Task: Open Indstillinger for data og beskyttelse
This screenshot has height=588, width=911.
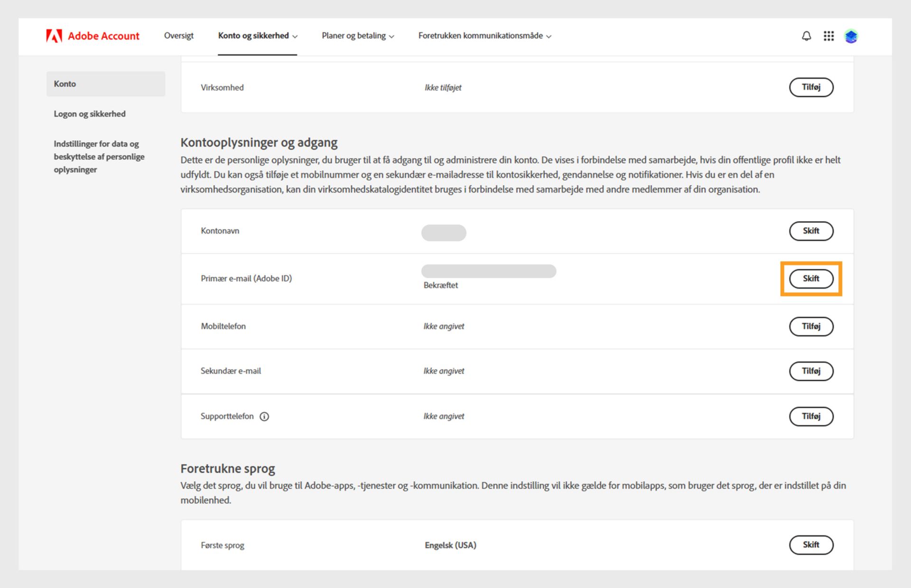Action: tap(99, 156)
